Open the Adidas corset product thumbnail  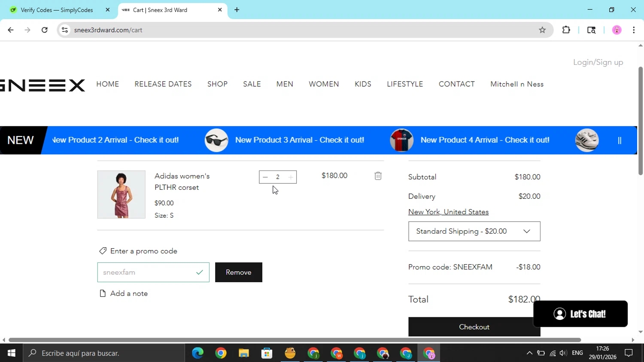coord(122,195)
